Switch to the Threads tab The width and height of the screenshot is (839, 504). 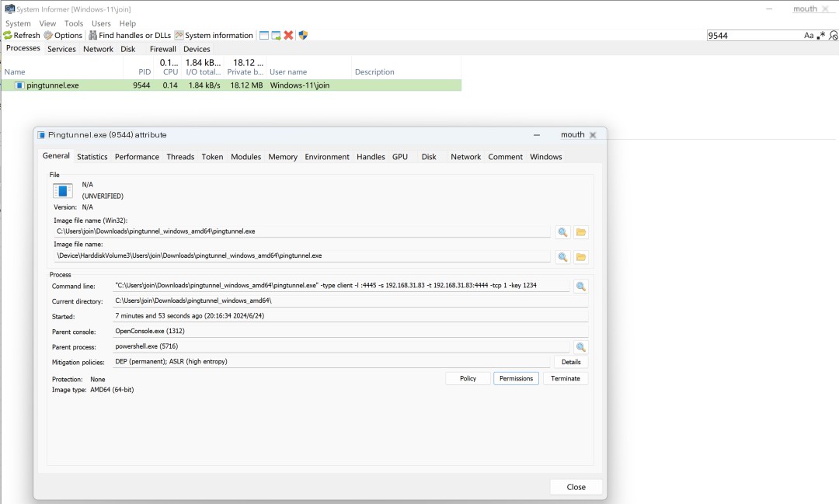(x=180, y=157)
